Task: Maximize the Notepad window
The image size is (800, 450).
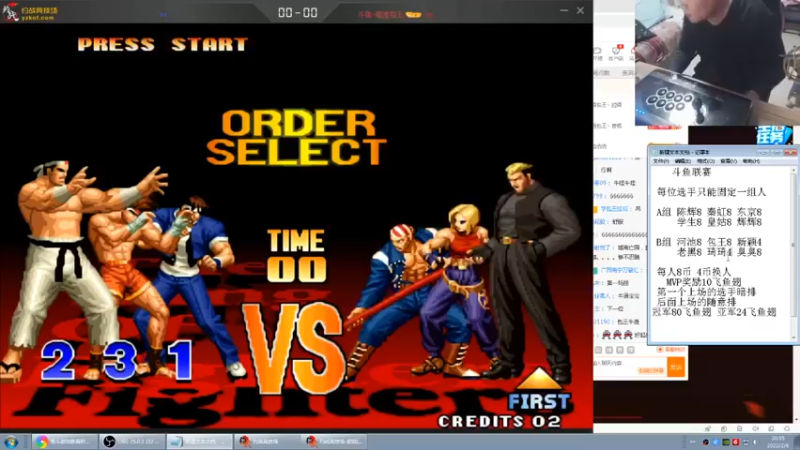Action: click(x=776, y=152)
